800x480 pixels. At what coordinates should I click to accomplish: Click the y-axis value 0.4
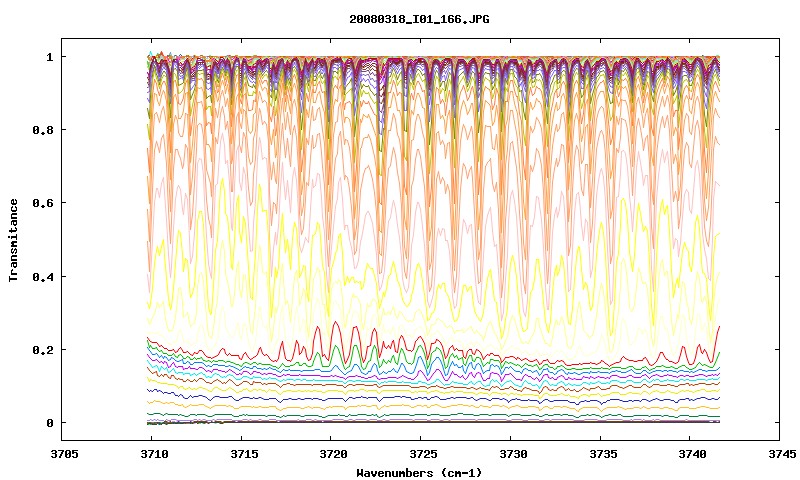pyautogui.click(x=43, y=276)
